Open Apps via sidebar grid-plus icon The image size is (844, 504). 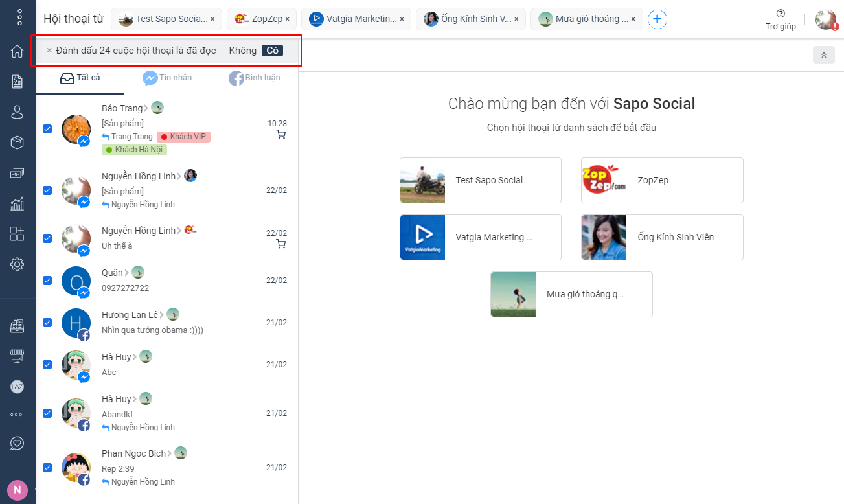click(x=17, y=234)
